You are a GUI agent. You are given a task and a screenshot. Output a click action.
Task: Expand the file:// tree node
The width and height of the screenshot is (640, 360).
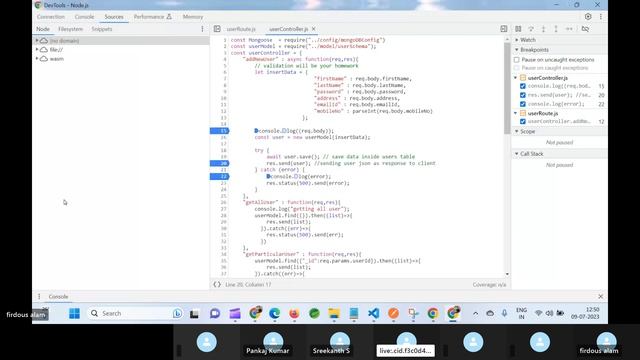(37, 50)
